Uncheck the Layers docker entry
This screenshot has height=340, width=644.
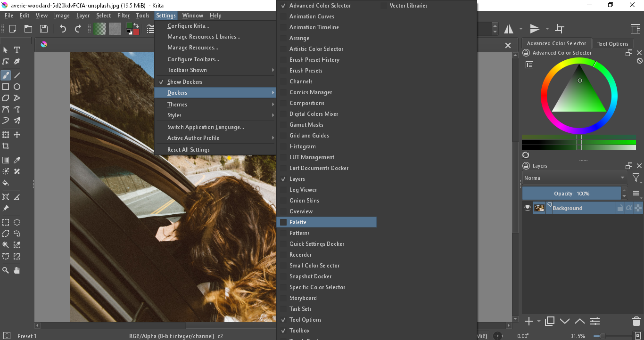pyautogui.click(x=283, y=179)
